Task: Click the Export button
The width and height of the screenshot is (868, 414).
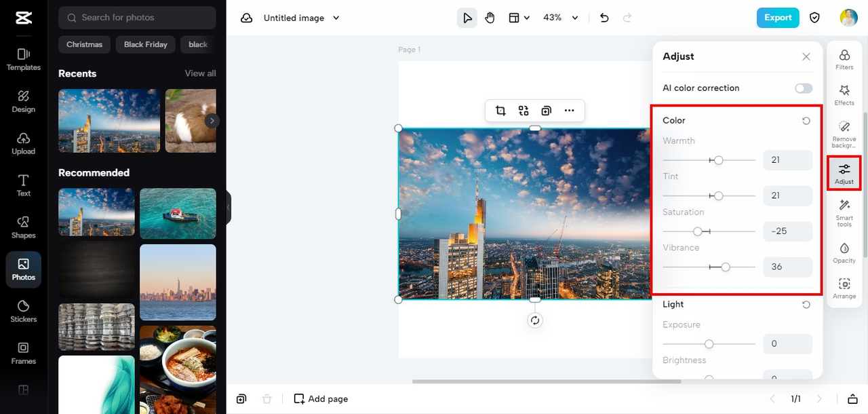Action: [778, 18]
